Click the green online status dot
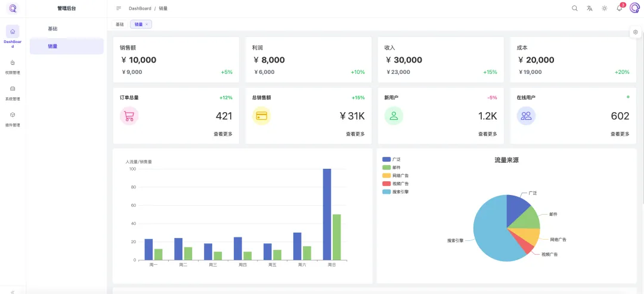This screenshot has width=644, height=294. point(628,97)
